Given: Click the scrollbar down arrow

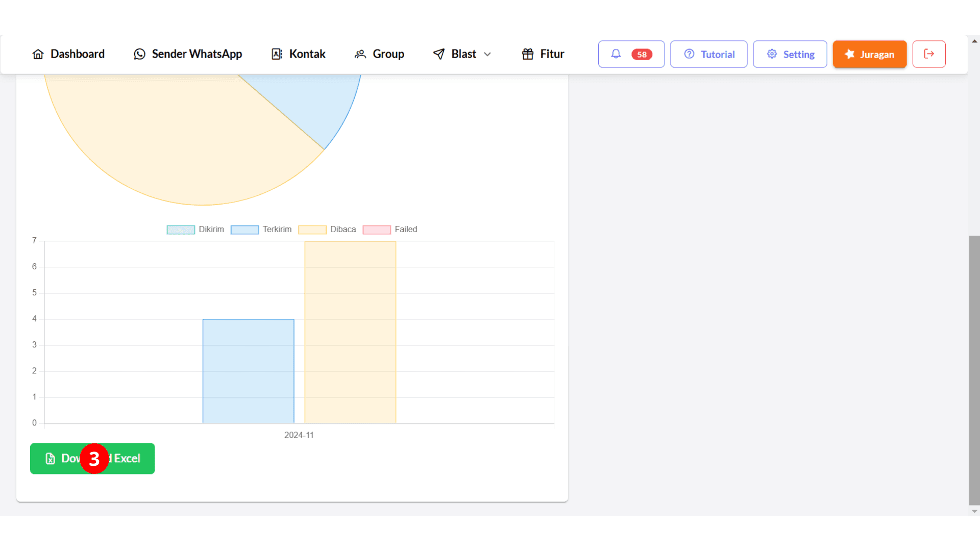Looking at the screenshot, I should (974, 511).
